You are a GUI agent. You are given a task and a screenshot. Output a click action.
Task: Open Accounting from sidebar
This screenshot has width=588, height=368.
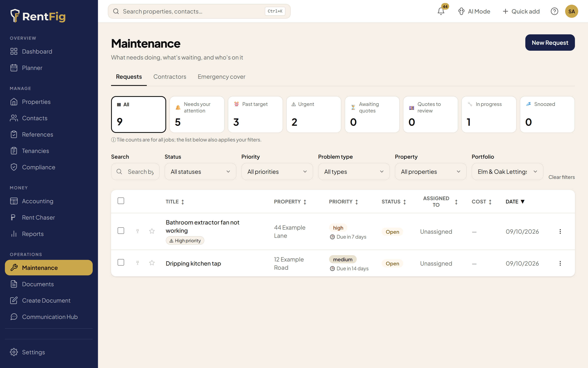[49, 201]
